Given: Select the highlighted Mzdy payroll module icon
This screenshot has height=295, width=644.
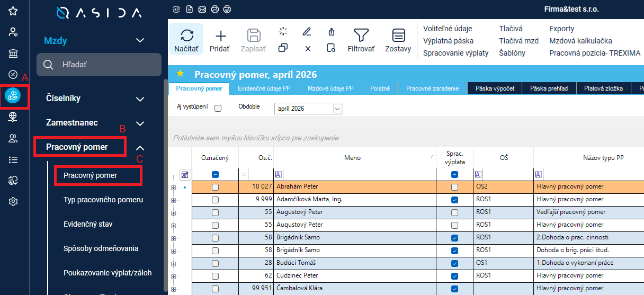Looking at the screenshot, I should pos(13,96).
